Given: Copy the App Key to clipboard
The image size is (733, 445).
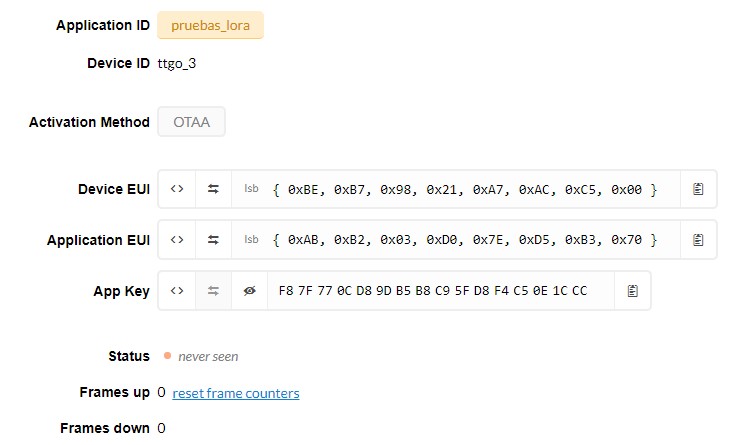Looking at the screenshot, I should [632, 291].
